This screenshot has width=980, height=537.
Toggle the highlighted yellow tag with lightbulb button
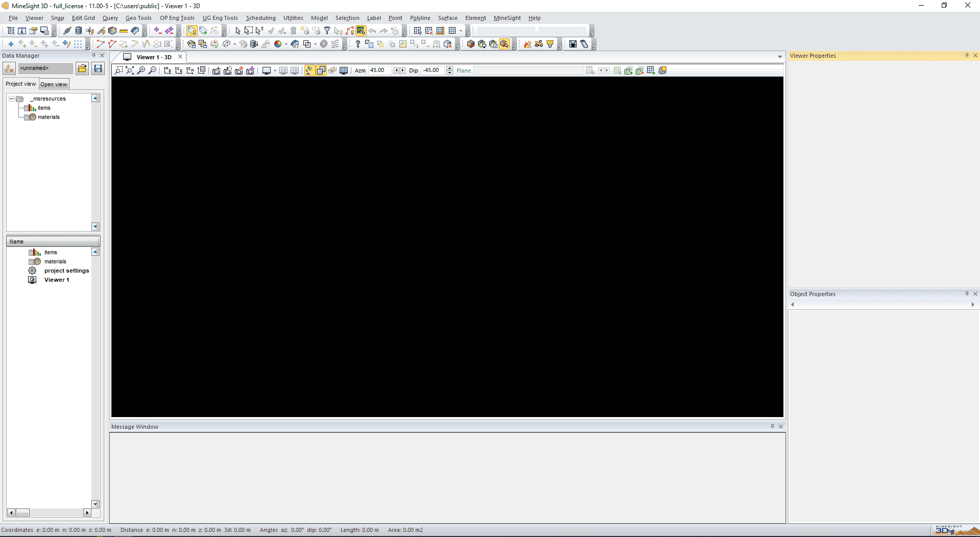pos(192,31)
